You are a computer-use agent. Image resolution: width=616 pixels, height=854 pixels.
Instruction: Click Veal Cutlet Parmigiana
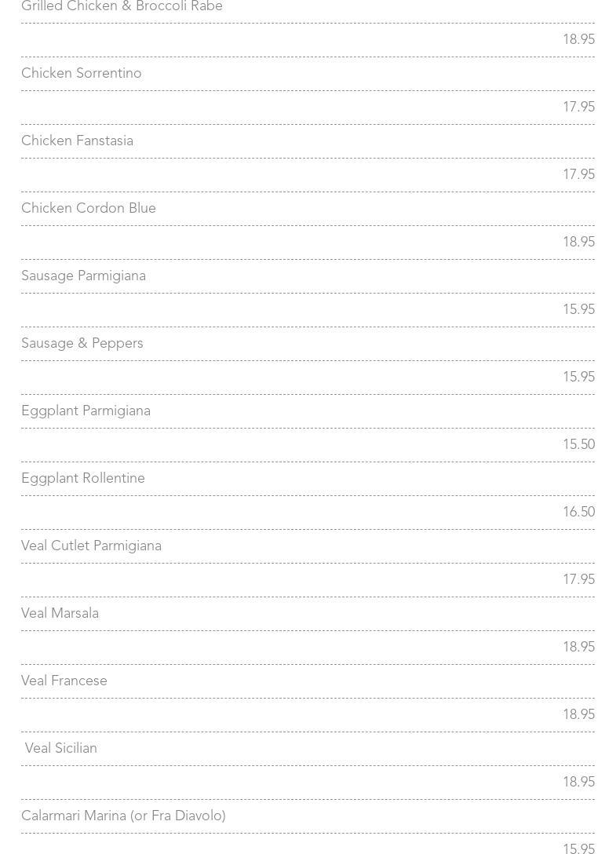tap(91, 546)
